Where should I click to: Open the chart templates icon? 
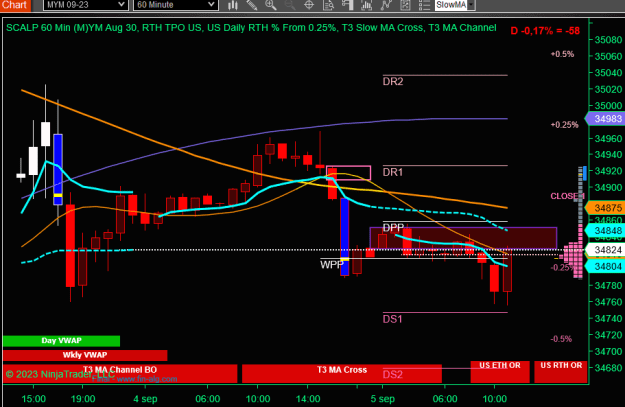coord(405,5)
